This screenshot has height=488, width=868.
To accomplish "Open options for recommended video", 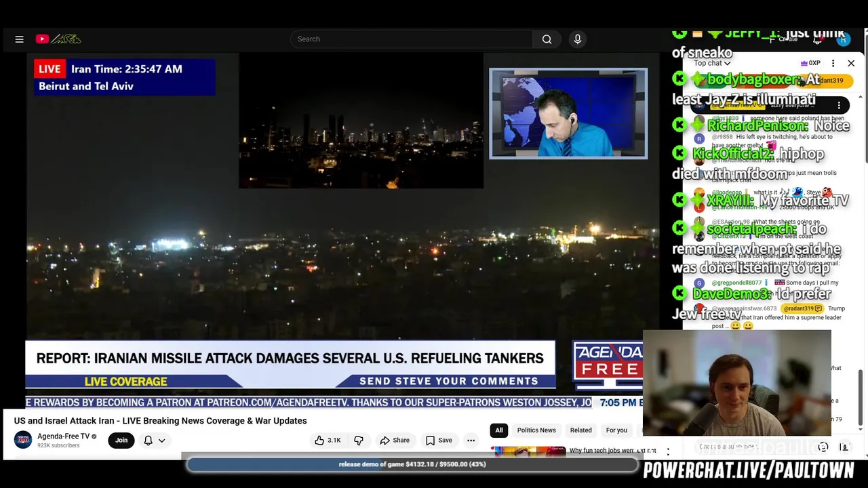I will [x=668, y=451].
